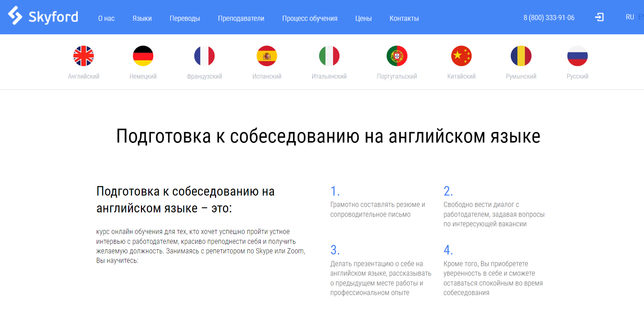This screenshot has width=644, height=313.
Task: Click the Skyford logo
Action: click(43, 16)
